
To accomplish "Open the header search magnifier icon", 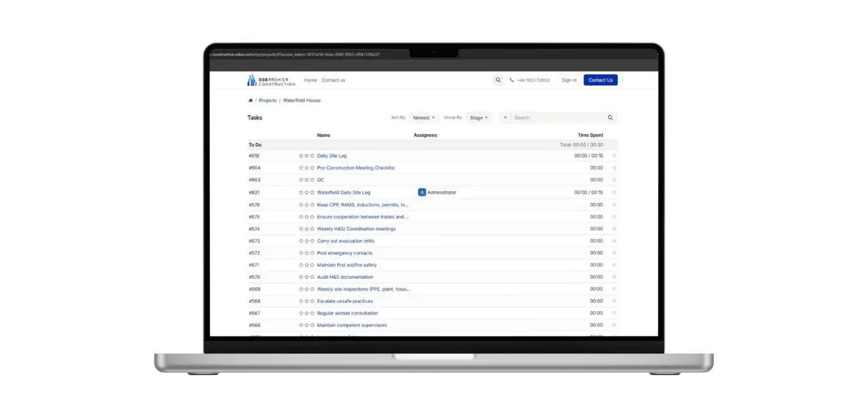I will [x=498, y=80].
